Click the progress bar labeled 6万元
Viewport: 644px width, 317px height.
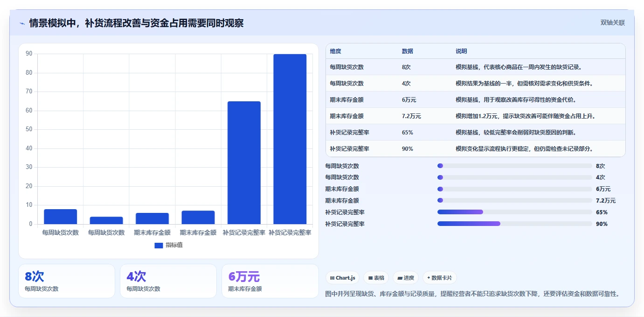pyautogui.click(x=514, y=189)
